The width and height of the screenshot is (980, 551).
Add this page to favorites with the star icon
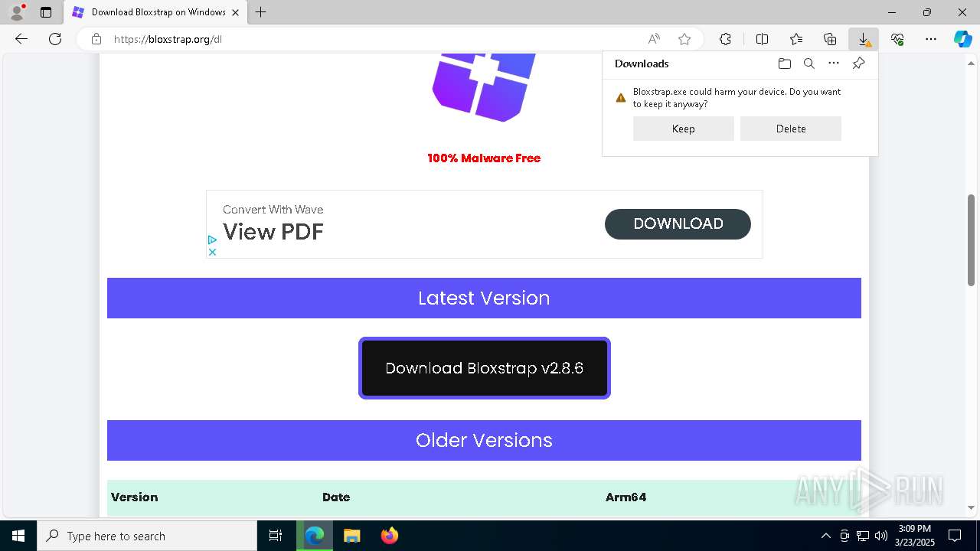684,39
